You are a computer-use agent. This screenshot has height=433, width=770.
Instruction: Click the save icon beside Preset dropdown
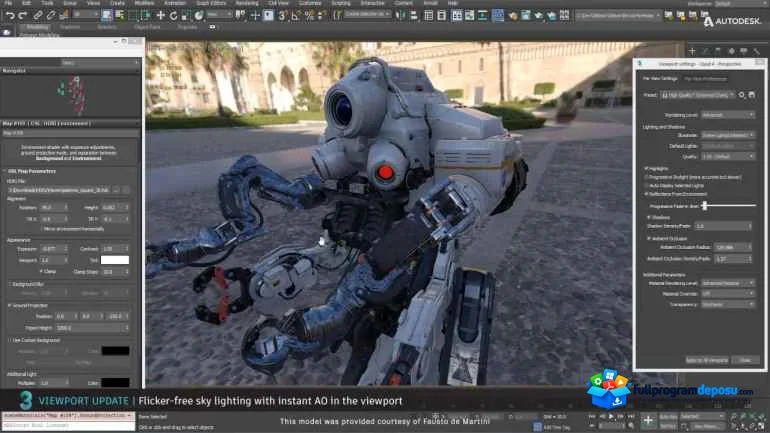(751, 95)
